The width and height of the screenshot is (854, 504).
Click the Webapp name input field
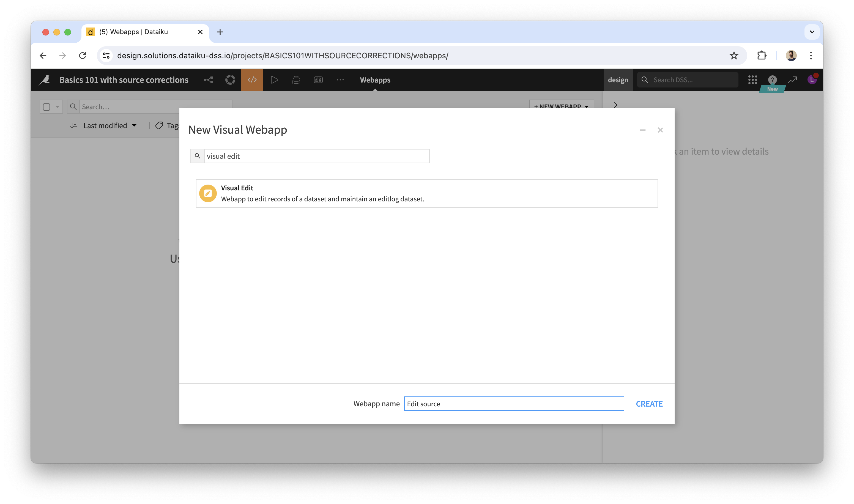click(513, 404)
